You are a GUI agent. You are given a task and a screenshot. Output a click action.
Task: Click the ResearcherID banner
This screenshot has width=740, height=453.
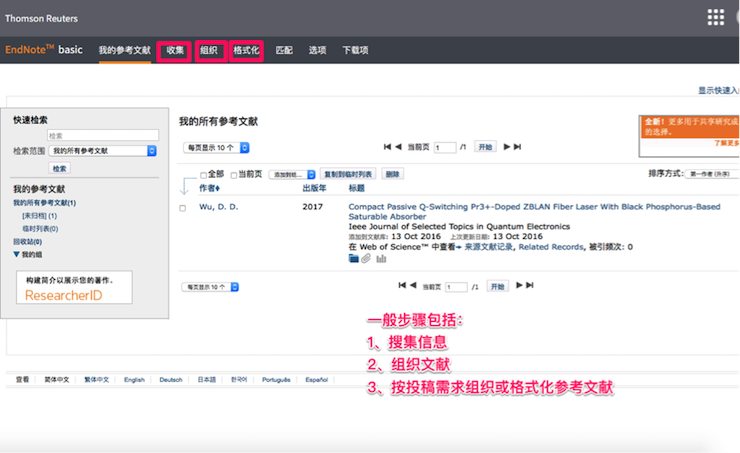click(x=74, y=287)
